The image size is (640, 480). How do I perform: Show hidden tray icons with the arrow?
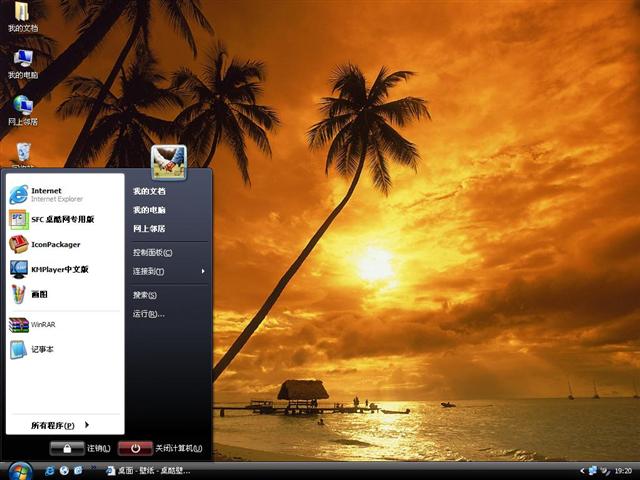tap(582, 471)
